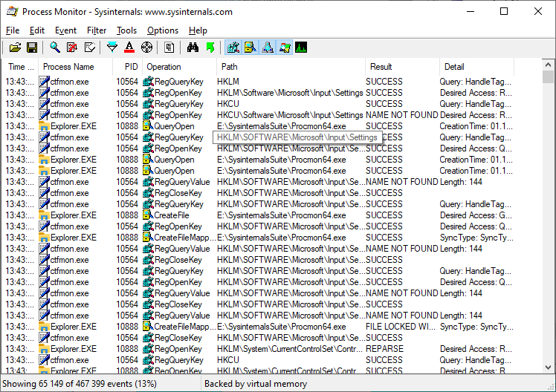
Task: Open the Filter funnel icon
Action: (112, 48)
